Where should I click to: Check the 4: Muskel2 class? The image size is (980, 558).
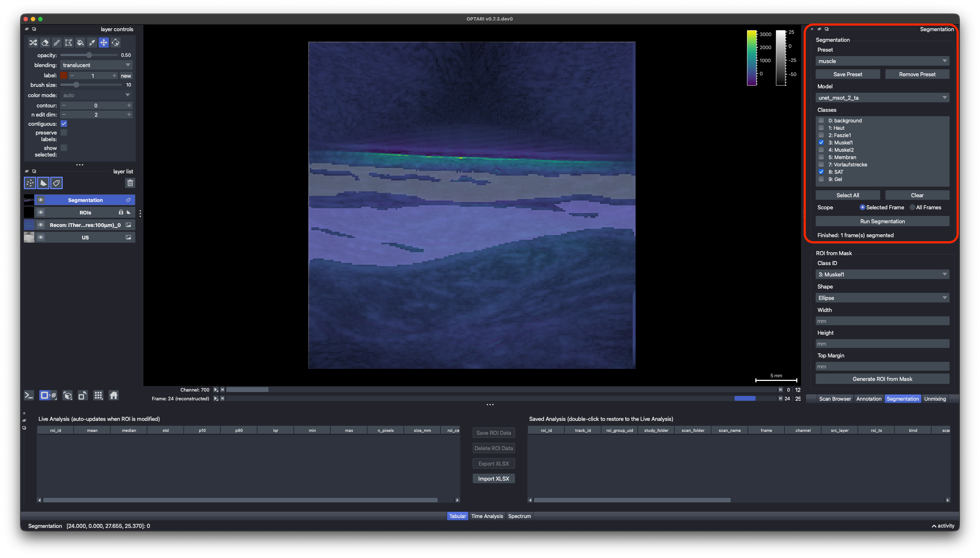pyautogui.click(x=821, y=150)
